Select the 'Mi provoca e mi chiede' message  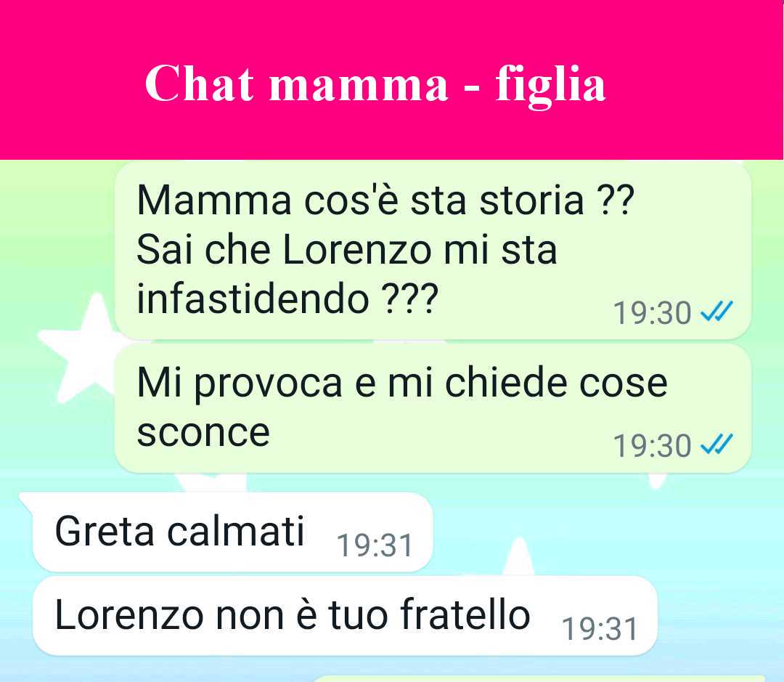(x=433, y=407)
